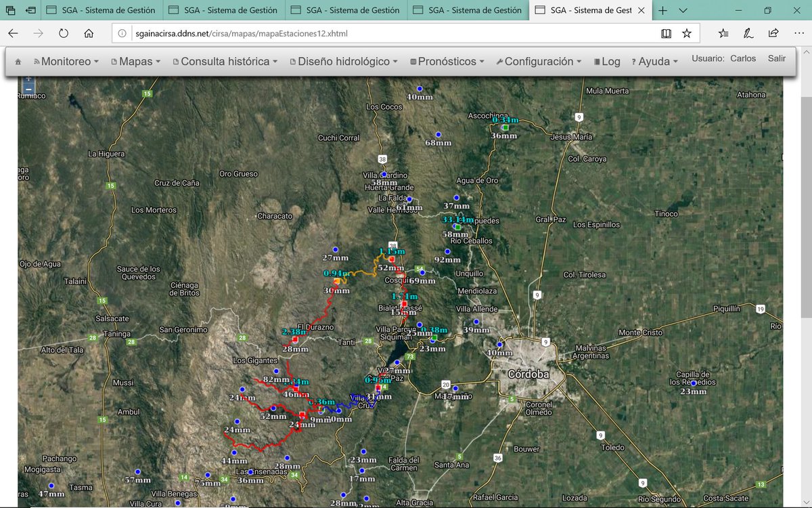Expand the Monitoreo dropdown menu
The image size is (812, 508).
[x=66, y=62]
